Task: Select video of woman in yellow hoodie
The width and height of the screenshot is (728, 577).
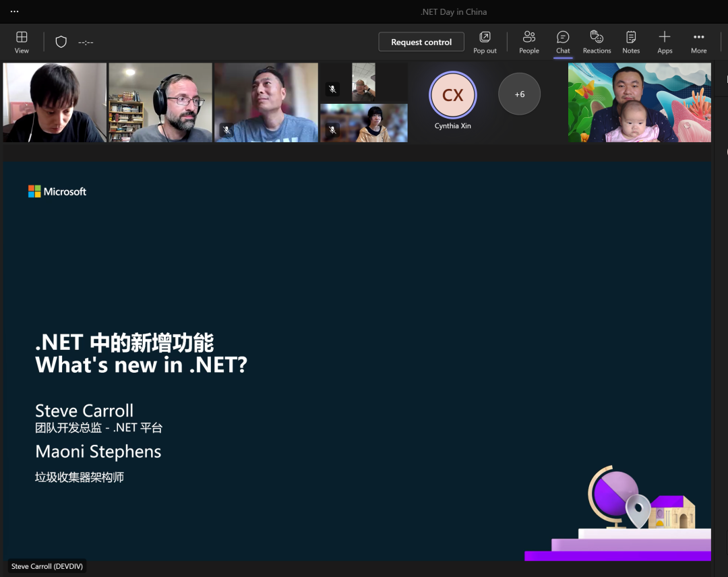Action: click(364, 123)
